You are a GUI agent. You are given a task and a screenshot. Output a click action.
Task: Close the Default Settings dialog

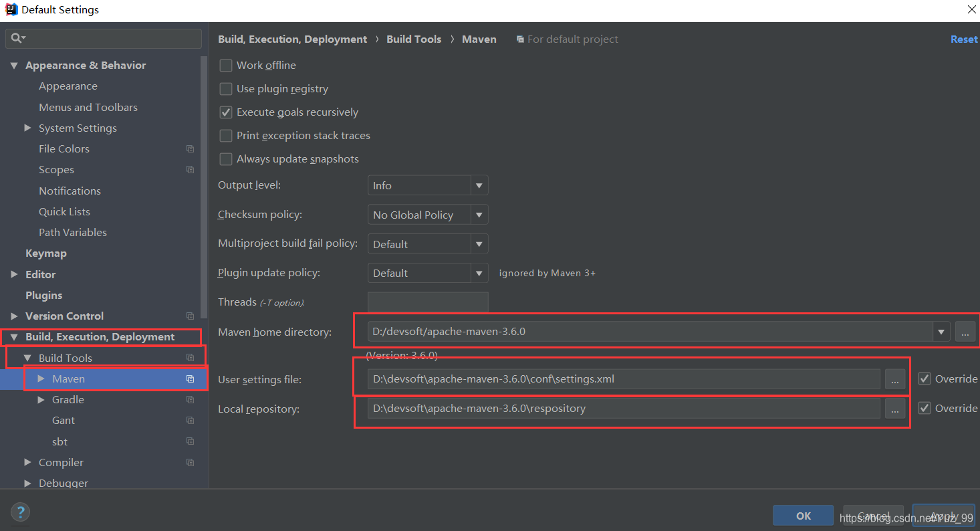coord(971,9)
